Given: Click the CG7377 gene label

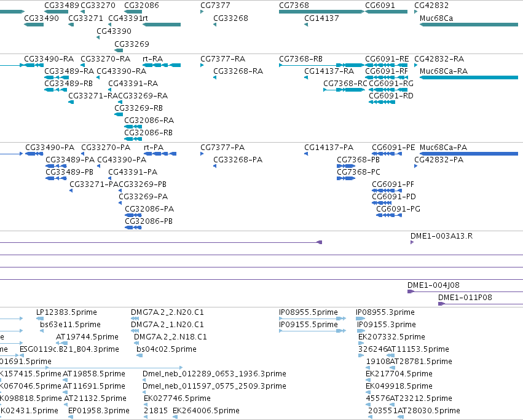Looking at the screenshot, I should point(215,6).
